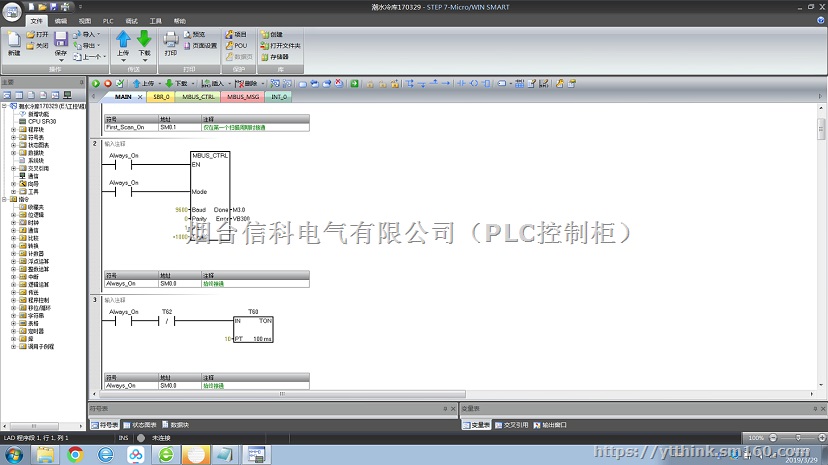Open the Tools (工具) ribbon tab
The image size is (828, 465).
pos(155,21)
